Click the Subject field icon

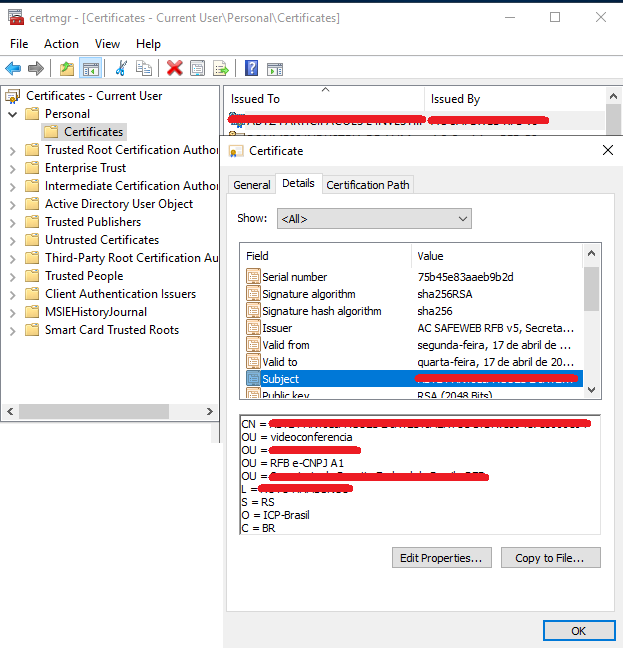coord(253,378)
